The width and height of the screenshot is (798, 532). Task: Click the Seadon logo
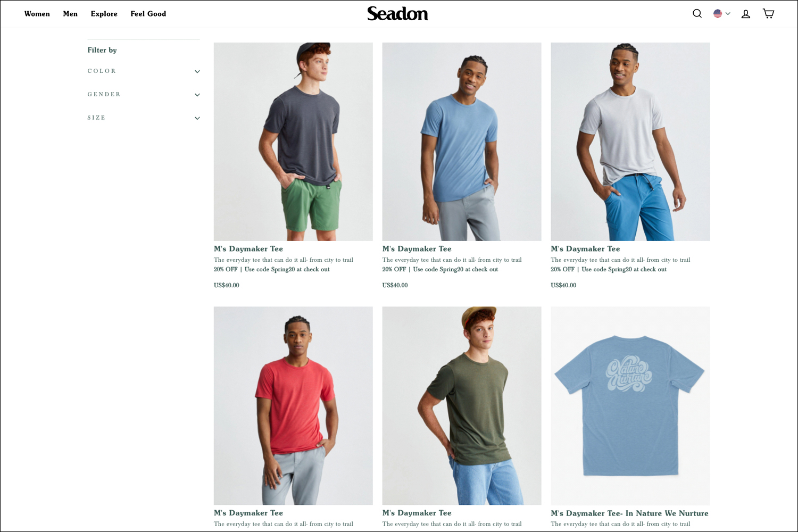[x=397, y=13]
